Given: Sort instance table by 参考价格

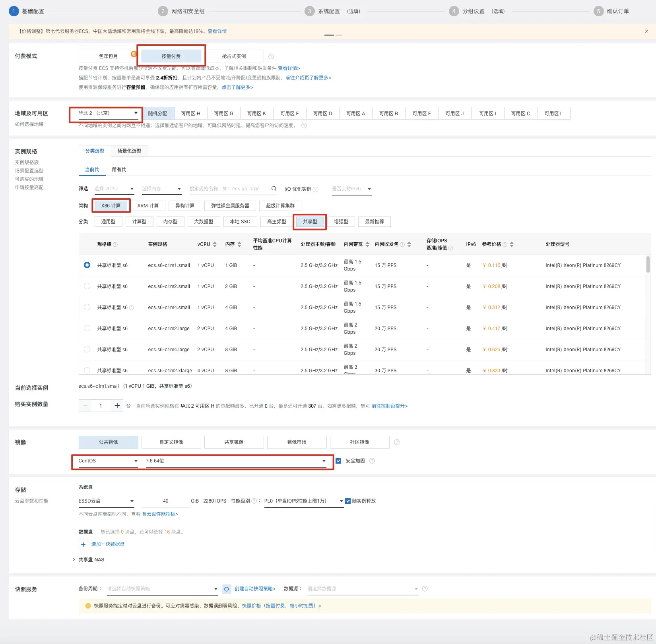Looking at the screenshot, I should pyautogui.click(x=512, y=244).
